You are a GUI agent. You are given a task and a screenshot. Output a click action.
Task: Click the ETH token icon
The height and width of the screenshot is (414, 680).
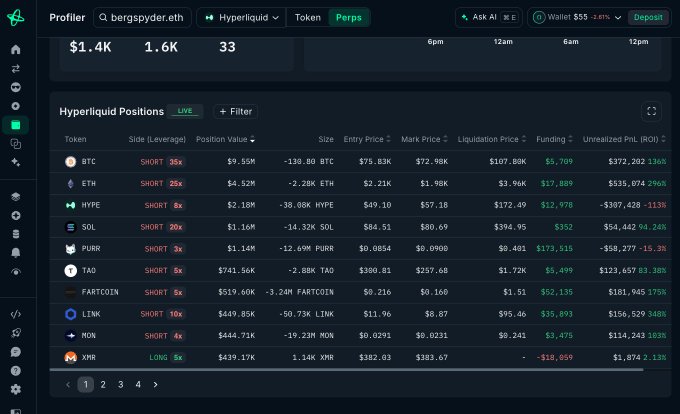pos(70,184)
